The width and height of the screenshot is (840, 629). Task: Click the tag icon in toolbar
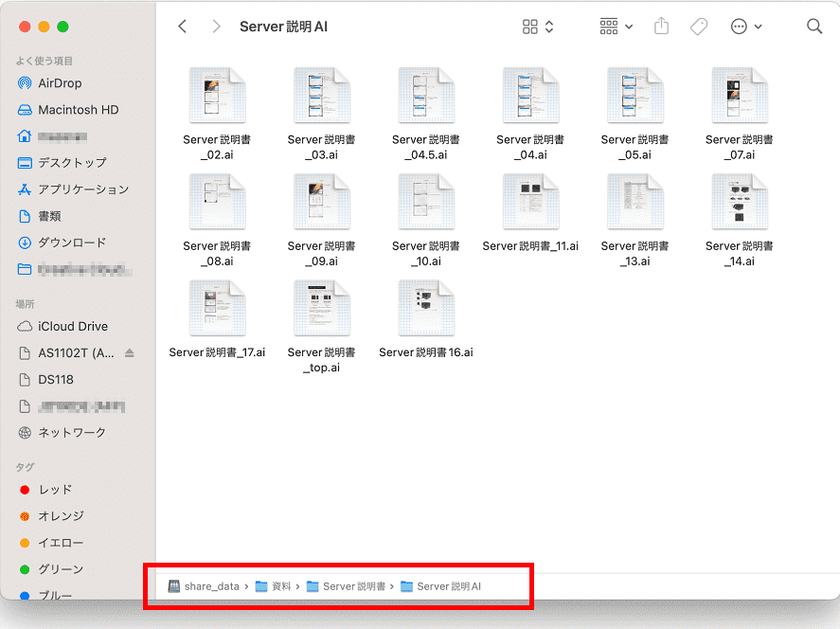pos(699,27)
